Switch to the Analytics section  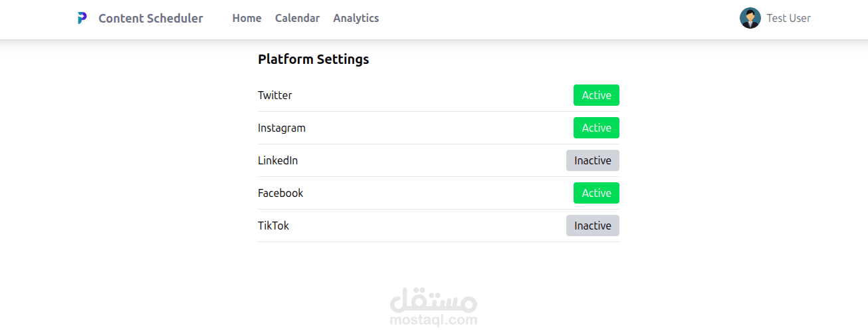coord(356,18)
